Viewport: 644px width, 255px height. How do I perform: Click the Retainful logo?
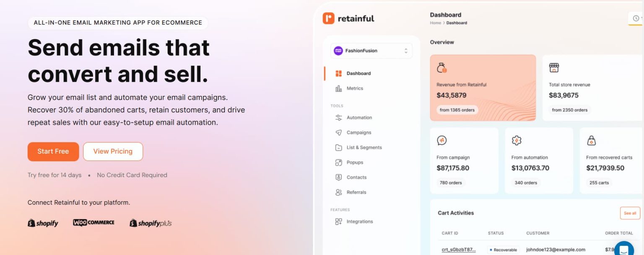coord(348,18)
